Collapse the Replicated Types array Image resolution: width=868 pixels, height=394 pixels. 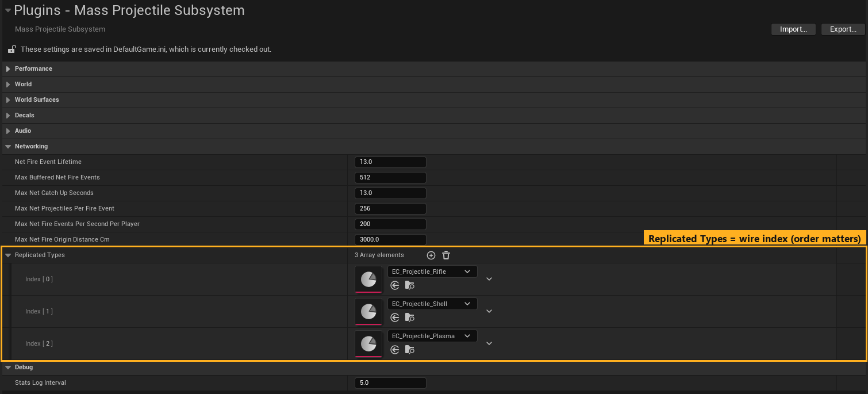coord(8,255)
